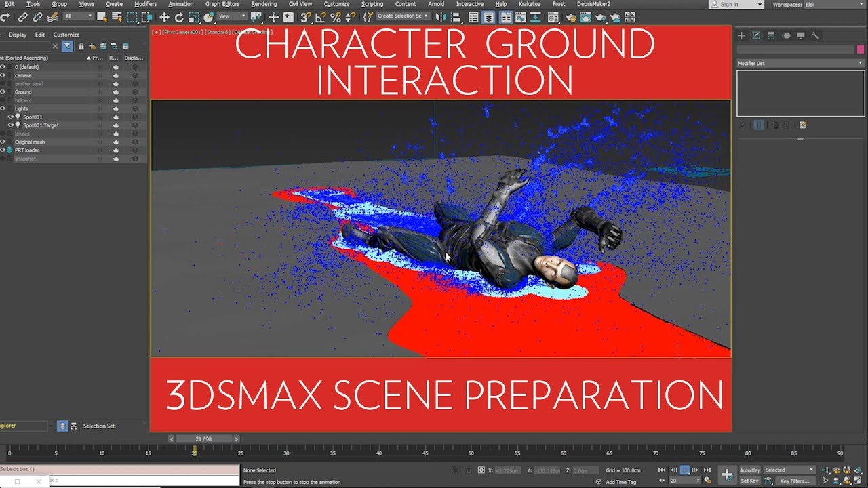
Task: Select the Scale transform tool
Action: [194, 17]
